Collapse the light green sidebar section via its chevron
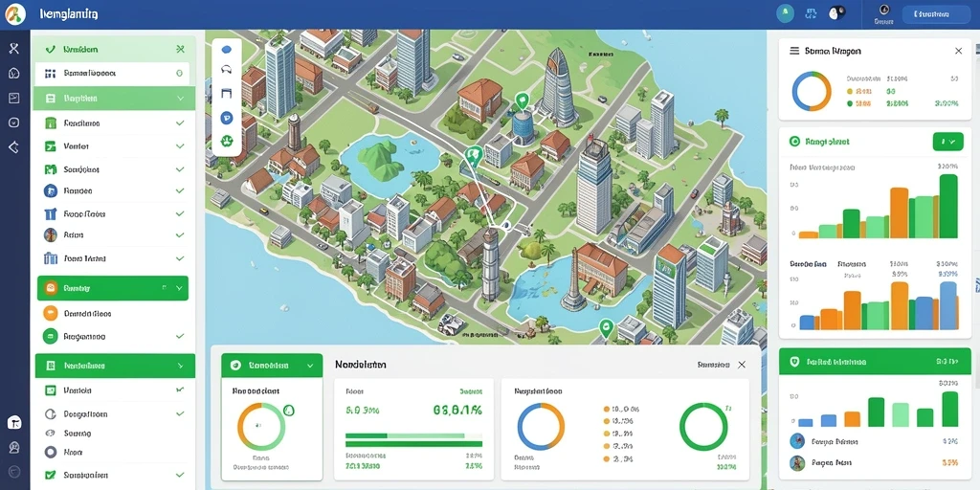 pos(181,99)
